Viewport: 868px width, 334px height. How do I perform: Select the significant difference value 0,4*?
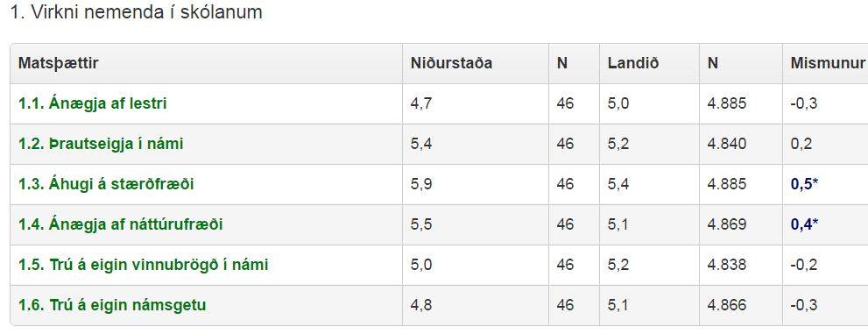(804, 224)
